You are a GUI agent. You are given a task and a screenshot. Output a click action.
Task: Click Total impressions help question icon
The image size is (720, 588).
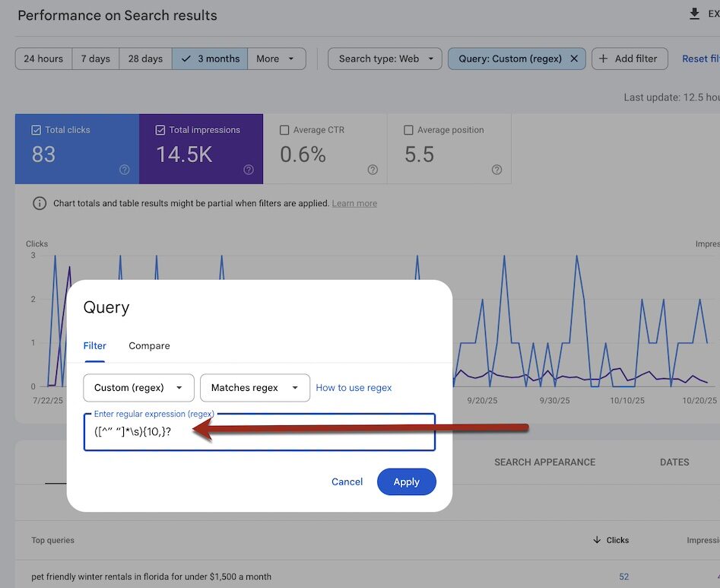coord(249,170)
